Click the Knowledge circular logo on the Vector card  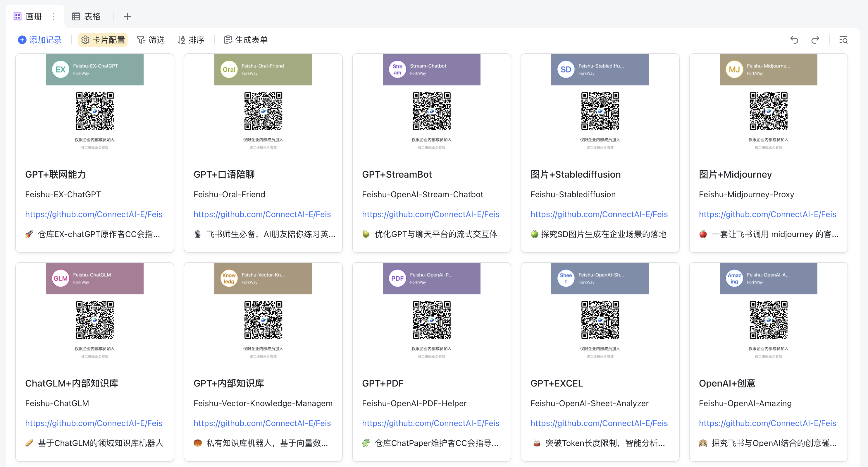click(x=229, y=278)
